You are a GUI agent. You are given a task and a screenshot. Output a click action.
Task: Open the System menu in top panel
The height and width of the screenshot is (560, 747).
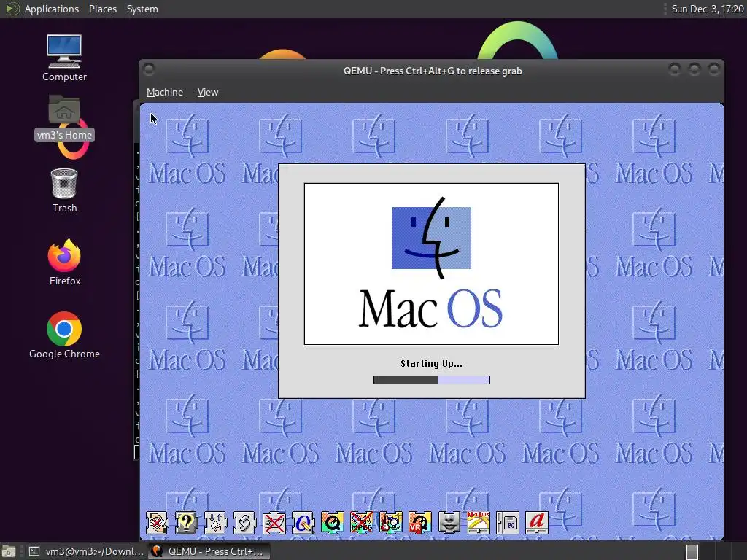point(142,9)
